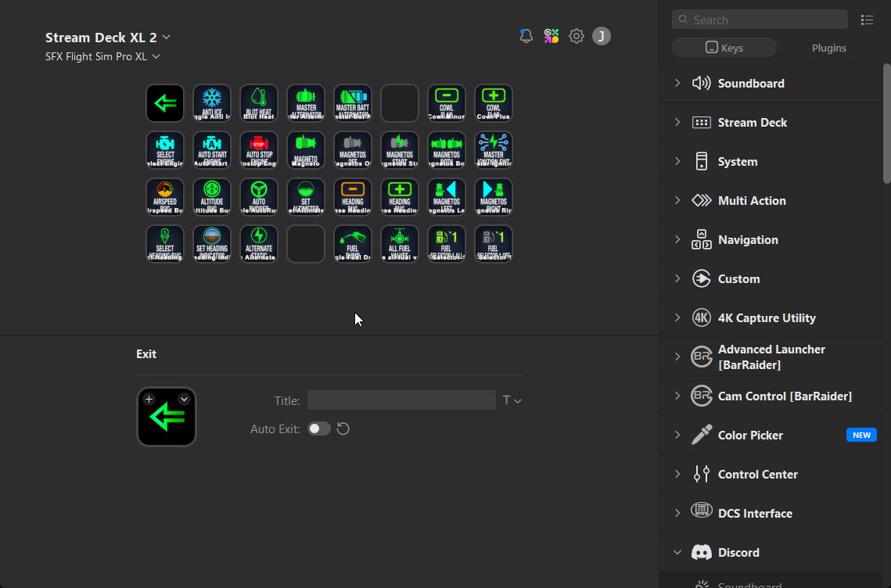Click the Master Ignition Switch key
Viewport: 891px width, 588px height.
494,150
